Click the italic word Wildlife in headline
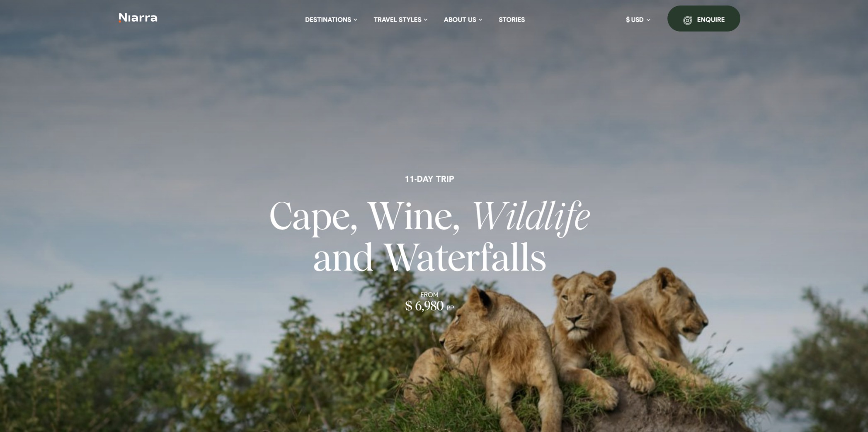Screen dimensions: 868x432 click(531, 217)
